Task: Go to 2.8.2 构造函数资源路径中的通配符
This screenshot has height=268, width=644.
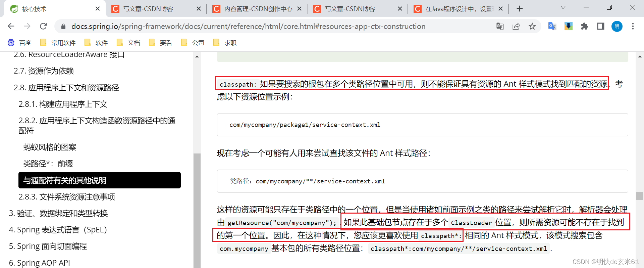Action: point(97,125)
